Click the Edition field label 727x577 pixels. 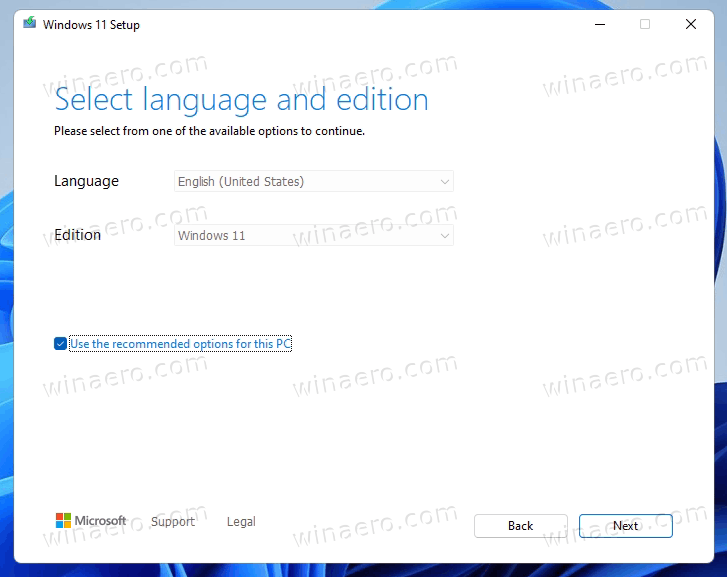coord(77,235)
